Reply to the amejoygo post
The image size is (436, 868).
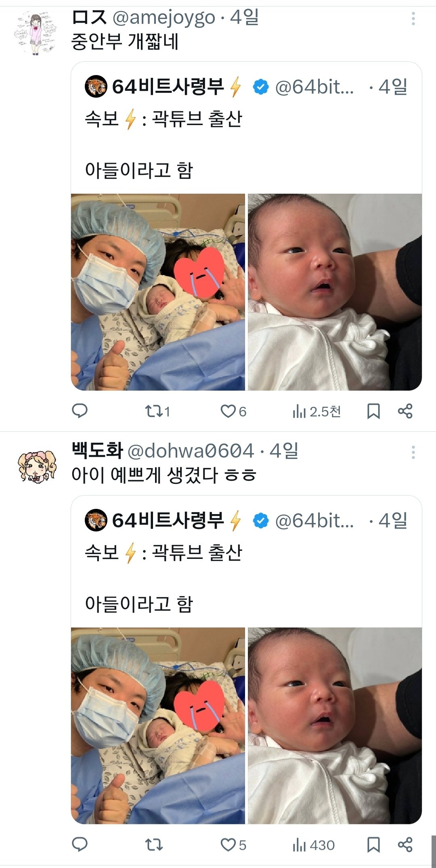[x=80, y=411]
